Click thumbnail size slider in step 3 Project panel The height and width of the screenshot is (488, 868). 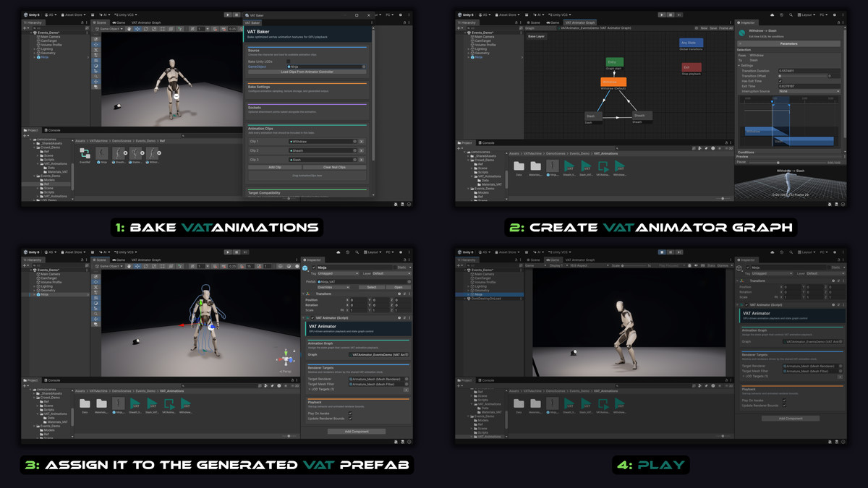coord(289,436)
